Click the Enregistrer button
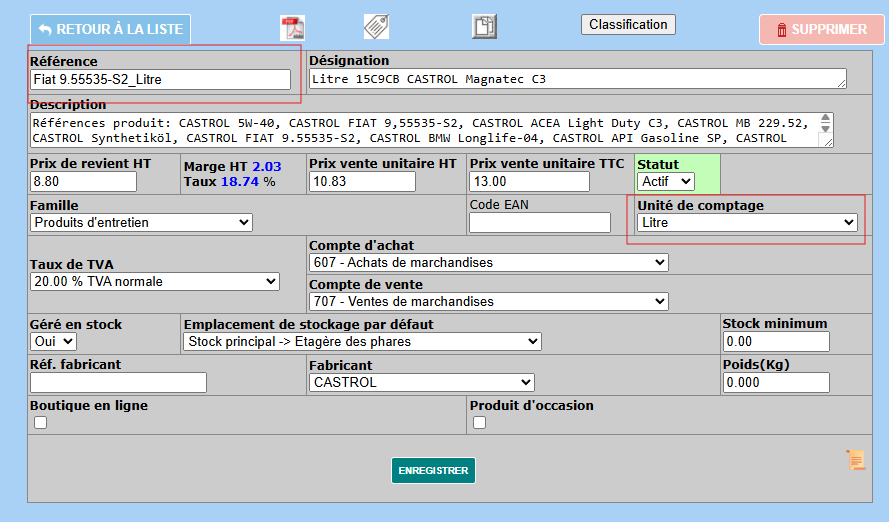The width and height of the screenshot is (889, 522). click(433, 470)
